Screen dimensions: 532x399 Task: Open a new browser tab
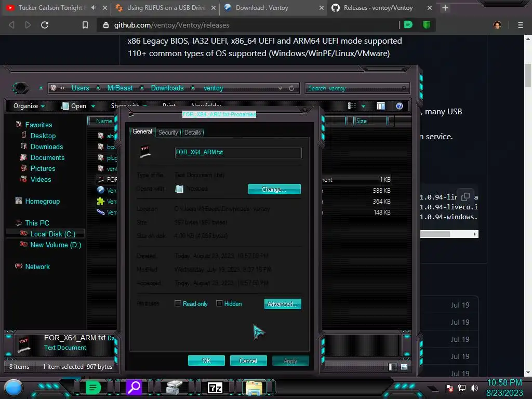click(x=445, y=8)
